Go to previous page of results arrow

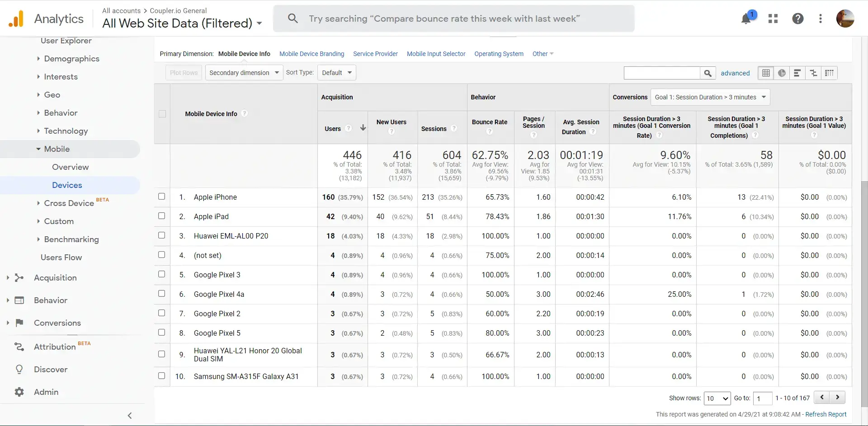click(822, 398)
